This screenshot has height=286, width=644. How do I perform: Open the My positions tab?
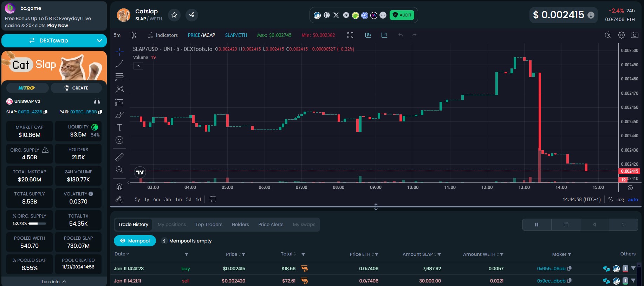click(x=172, y=225)
